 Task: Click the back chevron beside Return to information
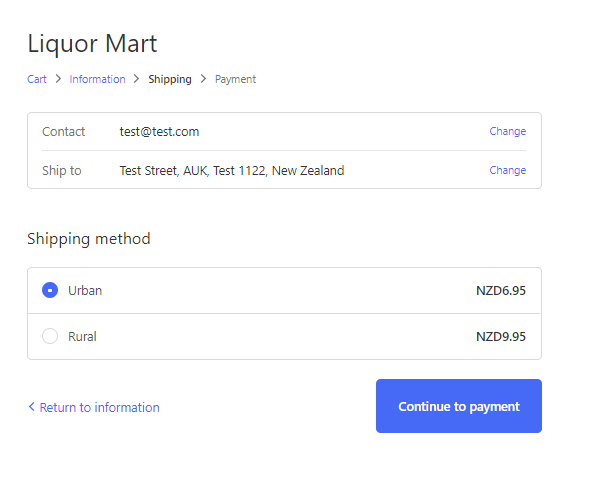(32, 407)
